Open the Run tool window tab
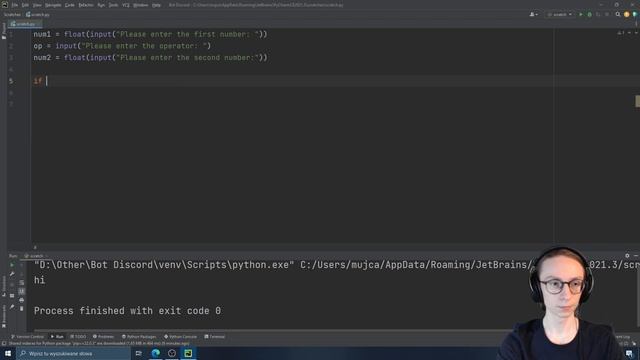 click(x=57, y=337)
